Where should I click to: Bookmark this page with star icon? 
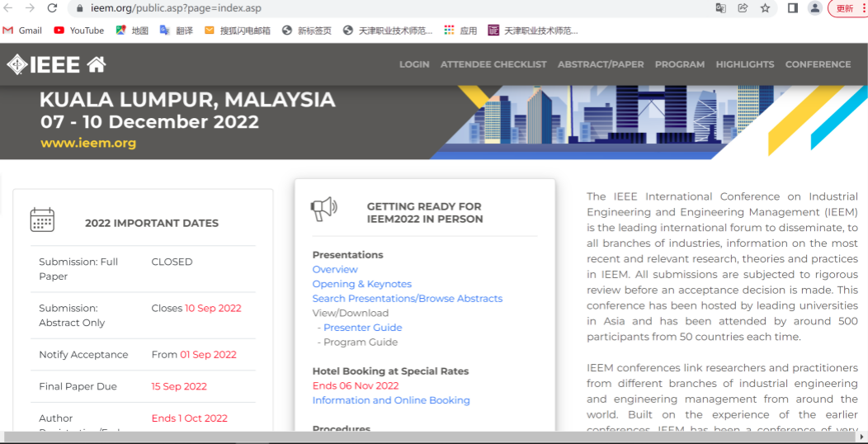[765, 8]
